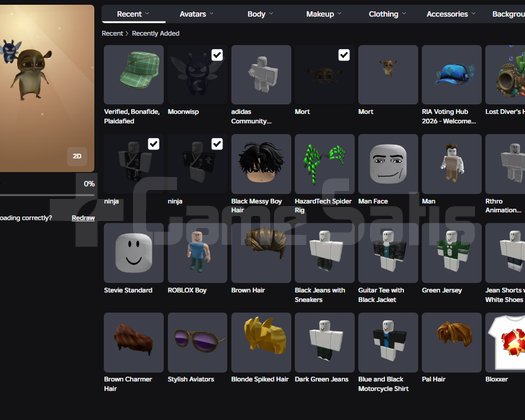The width and height of the screenshot is (525, 420).
Task: Select the green plaid Verified Bonafide Plaidafied hat
Action: 134,75
